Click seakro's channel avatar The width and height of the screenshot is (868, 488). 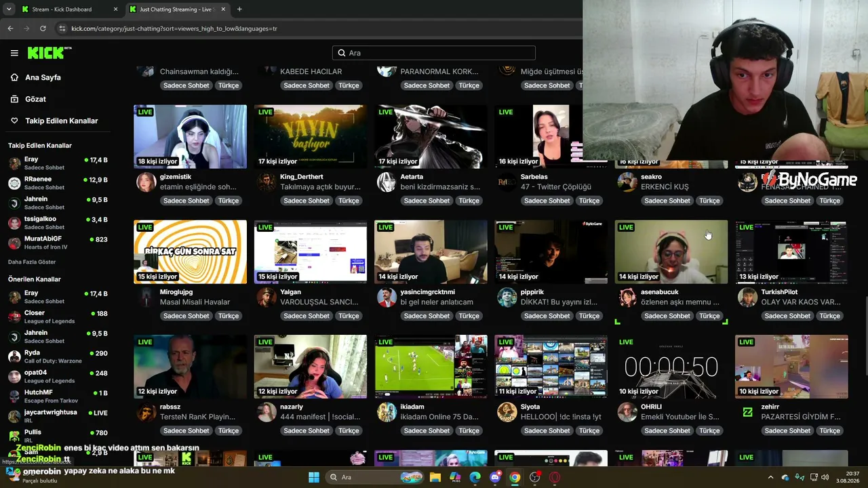627,182
